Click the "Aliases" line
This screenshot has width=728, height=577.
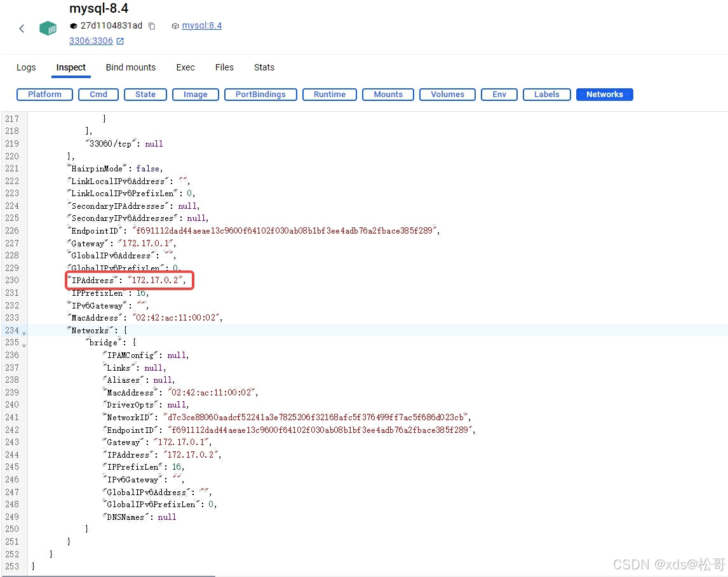coord(139,380)
